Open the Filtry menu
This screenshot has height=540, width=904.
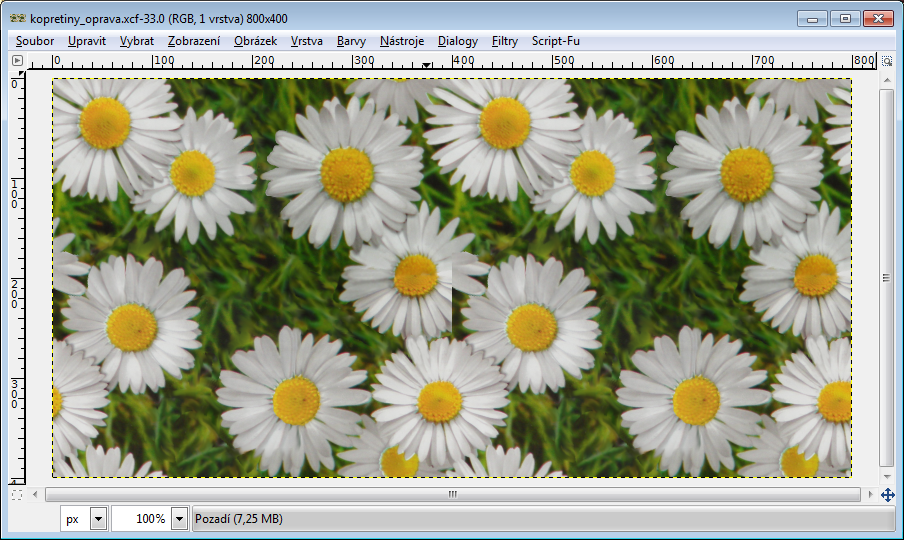click(504, 41)
